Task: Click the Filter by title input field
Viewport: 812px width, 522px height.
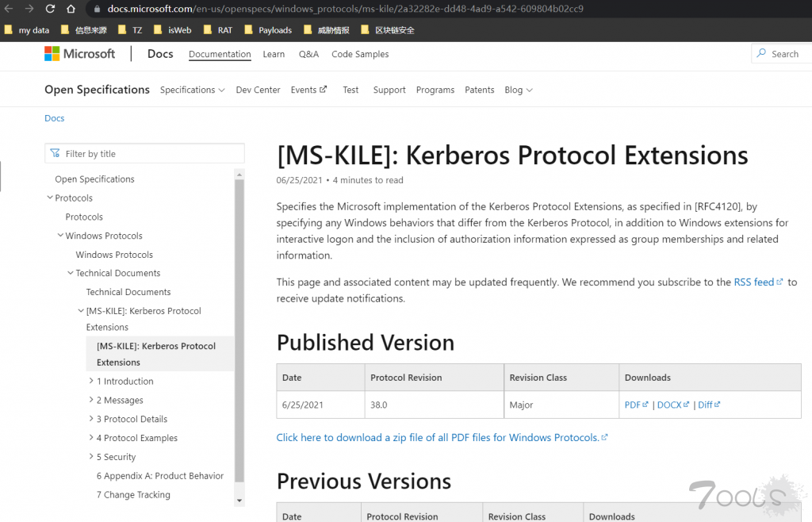Action: click(144, 154)
